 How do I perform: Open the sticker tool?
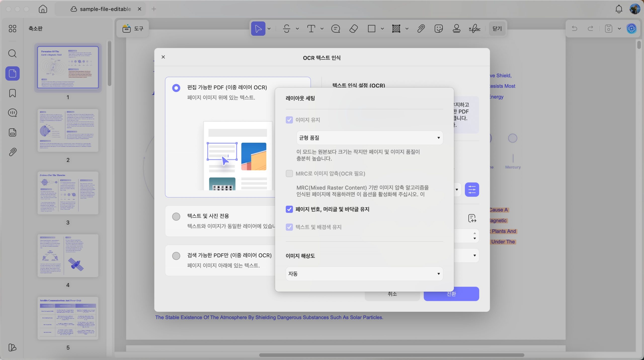pyautogui.click(x=438, y=29)
